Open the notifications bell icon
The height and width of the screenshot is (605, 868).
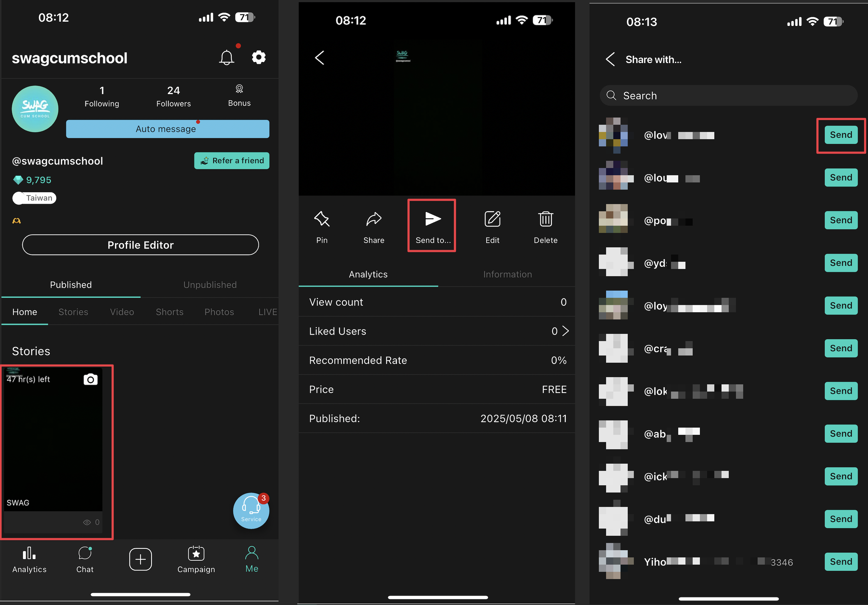pyautogui.click(x=227, y=58)
